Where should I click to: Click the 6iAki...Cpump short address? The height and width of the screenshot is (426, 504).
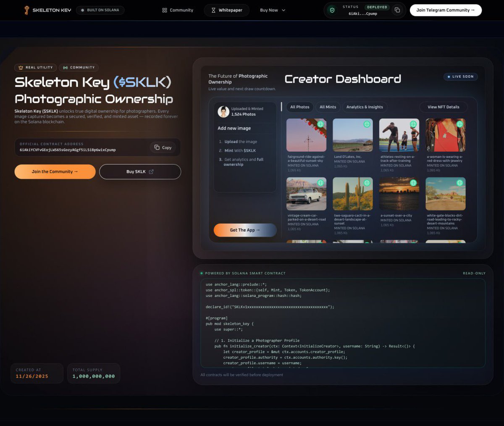click(x=363, y=14)
